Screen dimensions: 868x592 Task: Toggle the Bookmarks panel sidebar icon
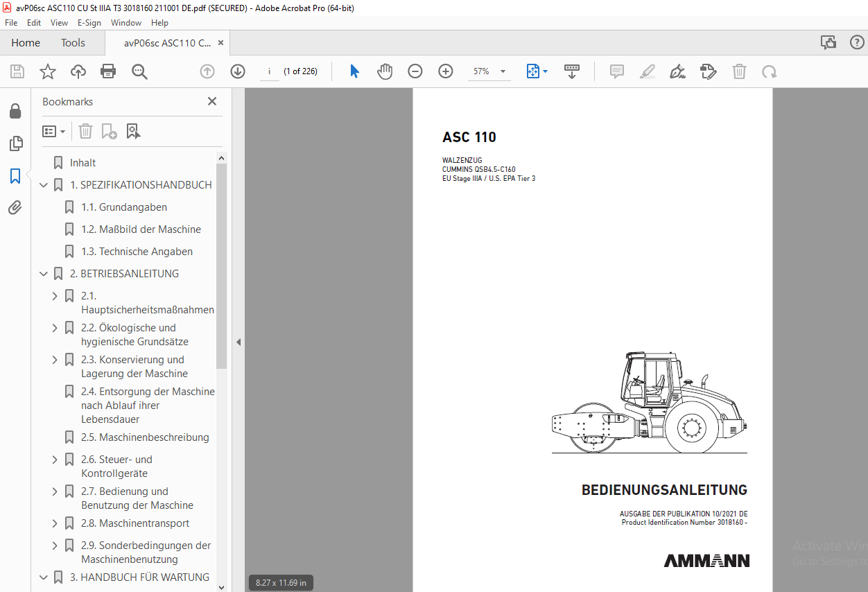tap(15, 175)
